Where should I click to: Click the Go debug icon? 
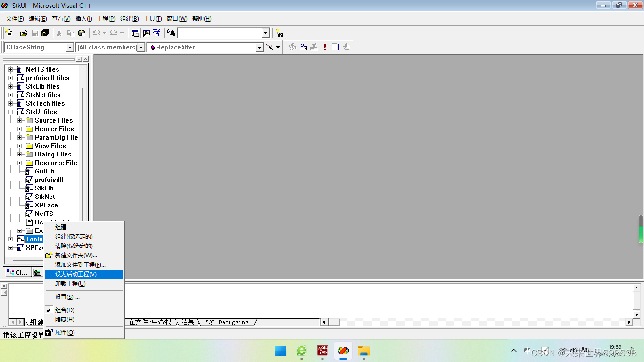[336, 47]
